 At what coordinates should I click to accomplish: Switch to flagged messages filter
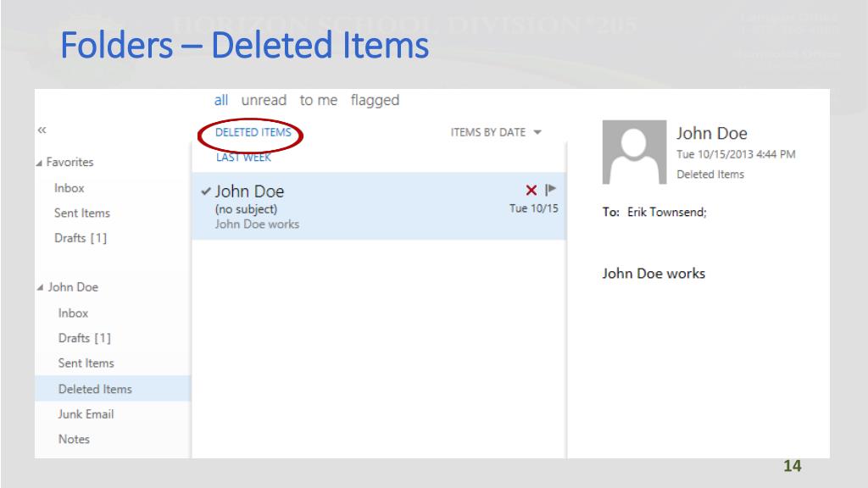coord(375,100)
